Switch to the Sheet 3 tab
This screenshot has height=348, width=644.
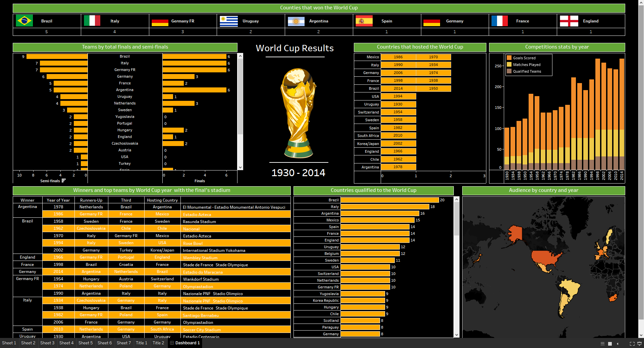point(47,343)
